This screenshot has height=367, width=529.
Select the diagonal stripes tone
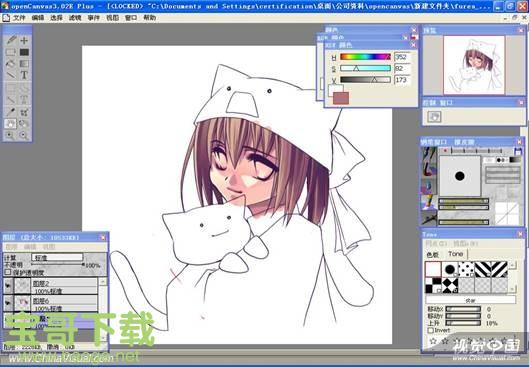point(483,270)
